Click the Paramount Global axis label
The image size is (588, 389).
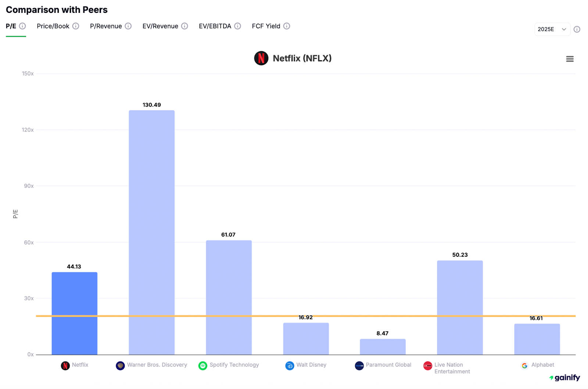tap(388, 365)
